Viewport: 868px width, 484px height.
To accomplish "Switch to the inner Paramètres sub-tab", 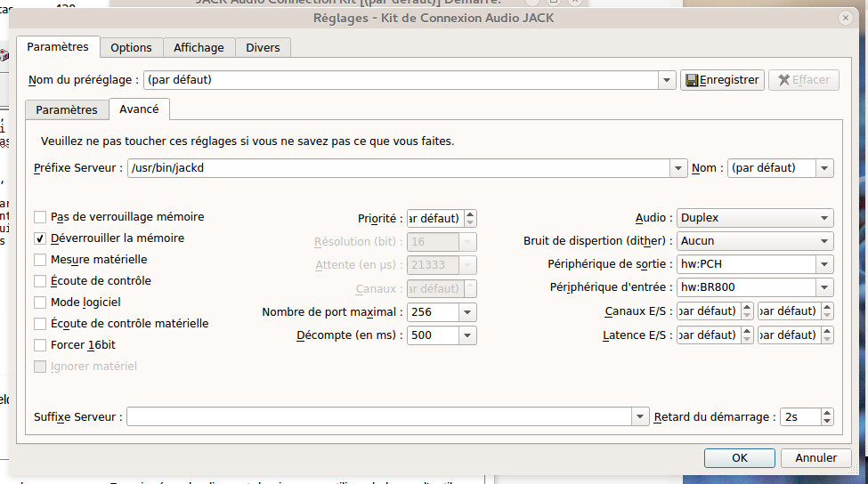I will click(67, 109).
